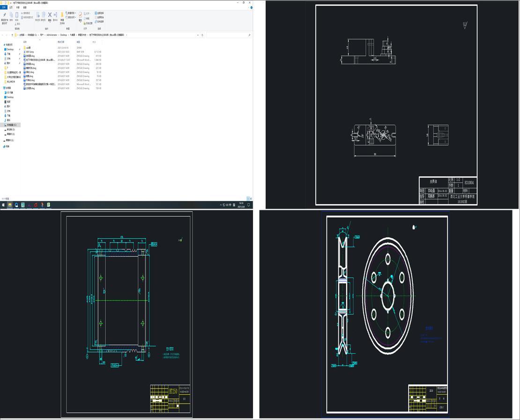
Task: Switch to the View ribbon tab
Action: pyautogui.click(x=25, y=7)
